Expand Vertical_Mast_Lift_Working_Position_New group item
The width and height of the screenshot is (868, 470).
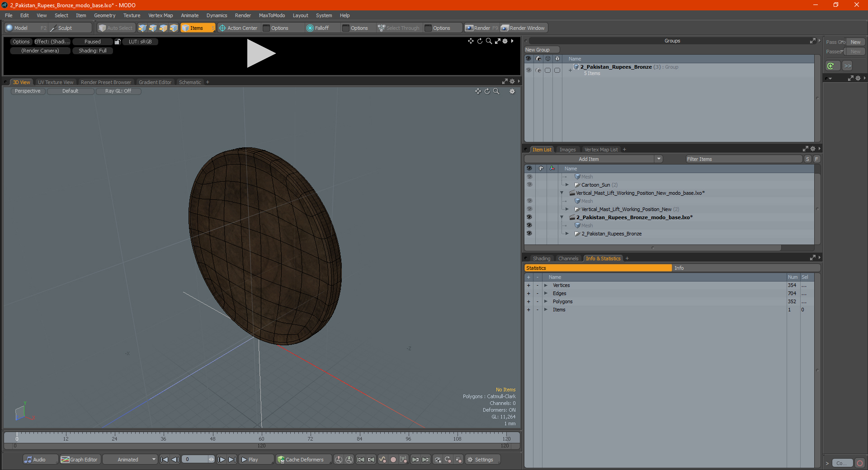tap(567, 209)
